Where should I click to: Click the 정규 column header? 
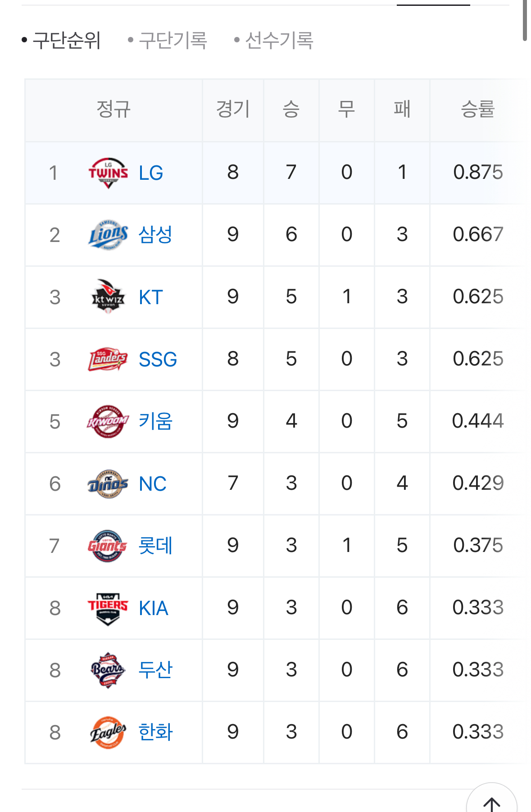(113, 109)
